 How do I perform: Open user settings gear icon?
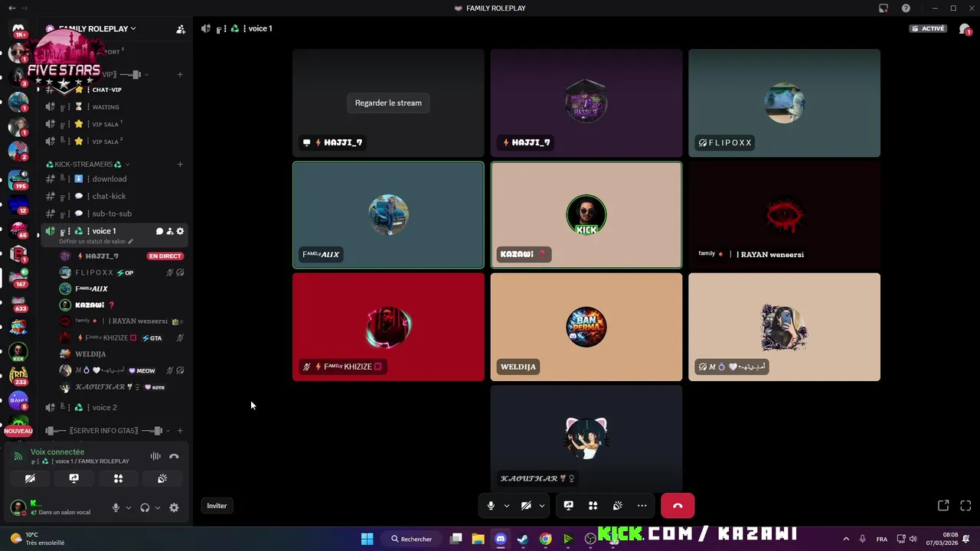click(174, 507)
